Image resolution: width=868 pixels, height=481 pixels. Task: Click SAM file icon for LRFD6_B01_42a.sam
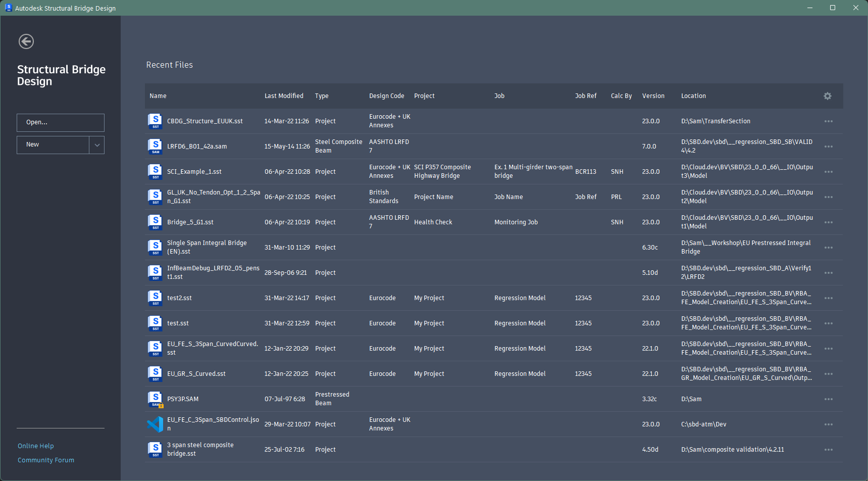(x=155, y=147)
